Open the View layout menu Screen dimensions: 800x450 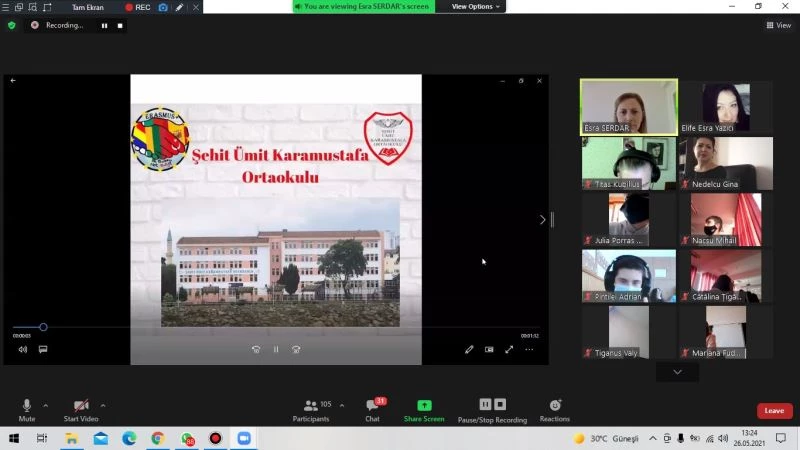click(x=778, y=25)
